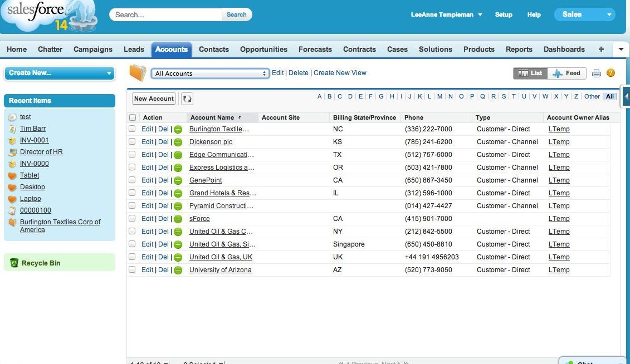
Task: Click the LTemp owner link for GenePoint row
Action: coord(559,180)
